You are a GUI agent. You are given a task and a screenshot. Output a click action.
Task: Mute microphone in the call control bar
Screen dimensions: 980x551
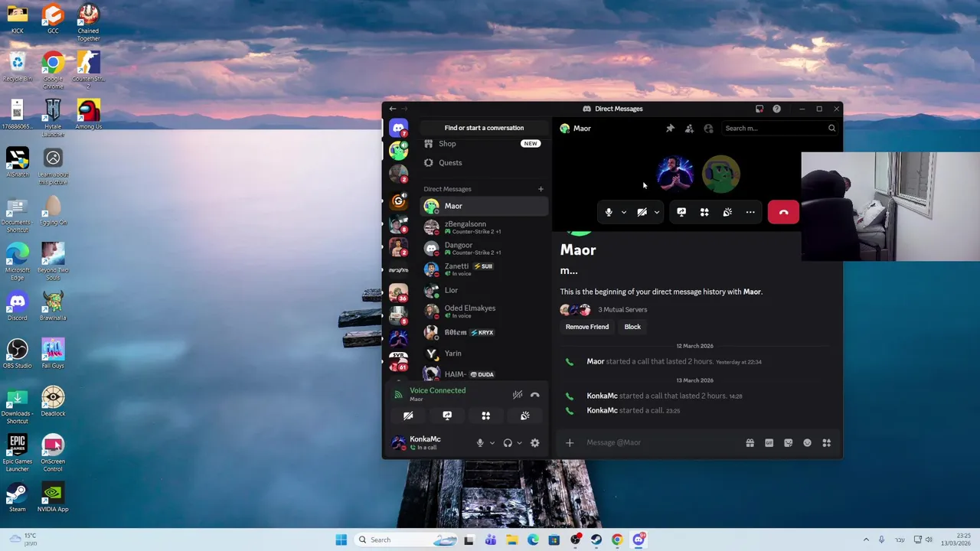tap(609, 212)
